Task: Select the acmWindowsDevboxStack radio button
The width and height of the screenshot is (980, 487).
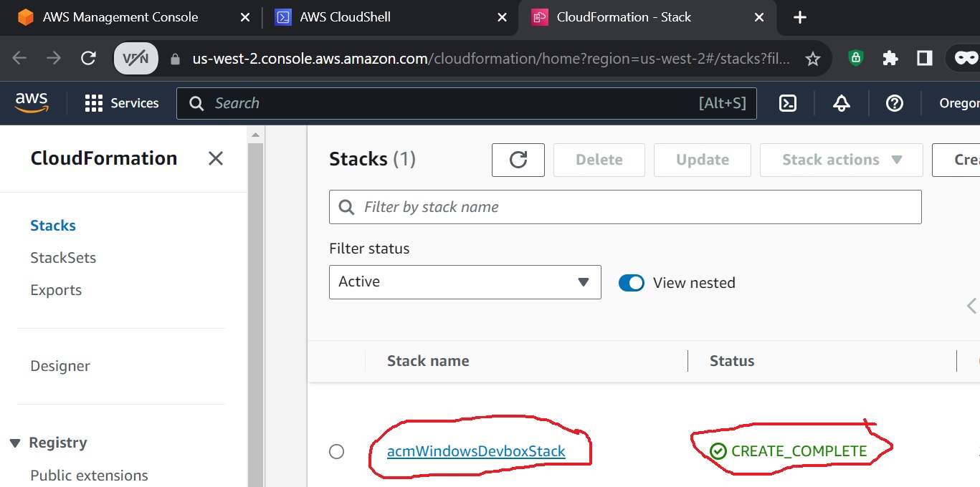Action: pyautogui.click(x=336, y=452)
